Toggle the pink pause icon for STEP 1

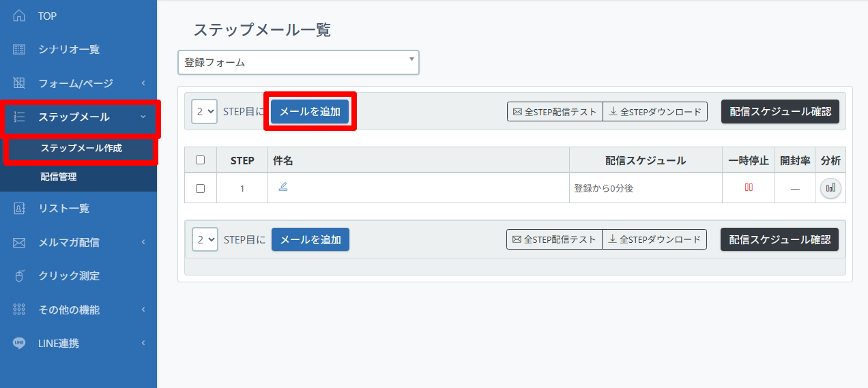pyautogui.click(x=749, y=188)
